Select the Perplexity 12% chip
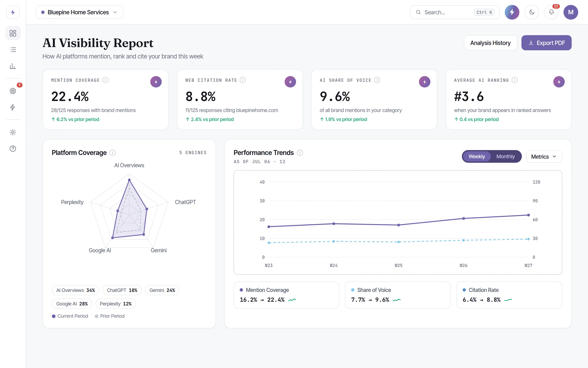The width and height of the screenshot is (588, 368). [116, 304]
